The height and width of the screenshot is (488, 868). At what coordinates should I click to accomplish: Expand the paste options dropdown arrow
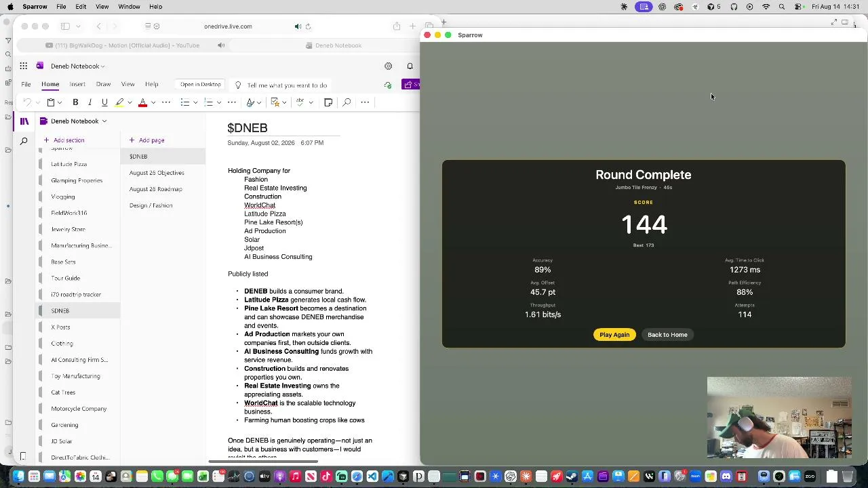click(x=60, y=102)
